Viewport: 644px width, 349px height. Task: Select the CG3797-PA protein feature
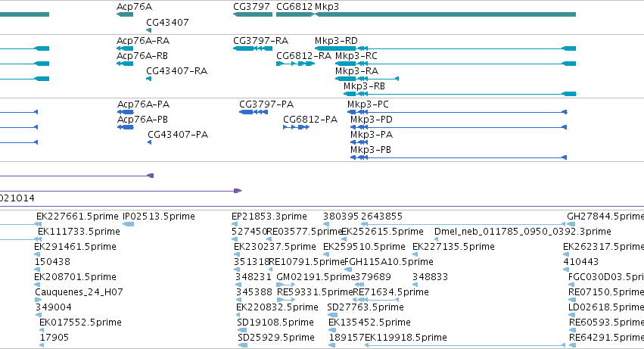pos(254,112)
